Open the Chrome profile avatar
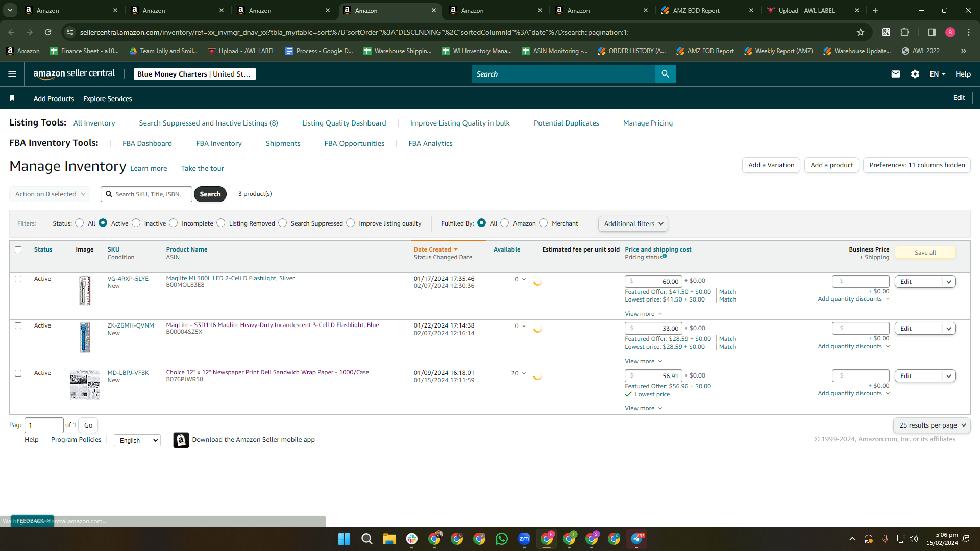 pos(950,32)
